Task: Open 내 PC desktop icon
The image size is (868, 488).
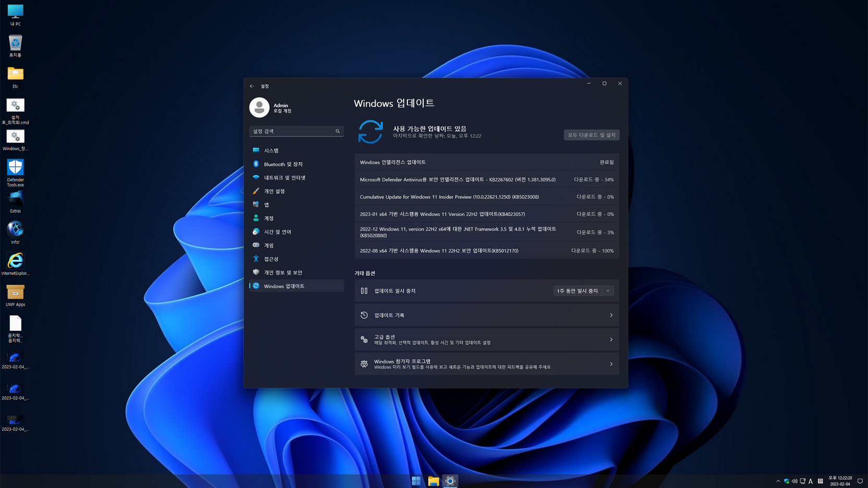Action: (15, 15)
